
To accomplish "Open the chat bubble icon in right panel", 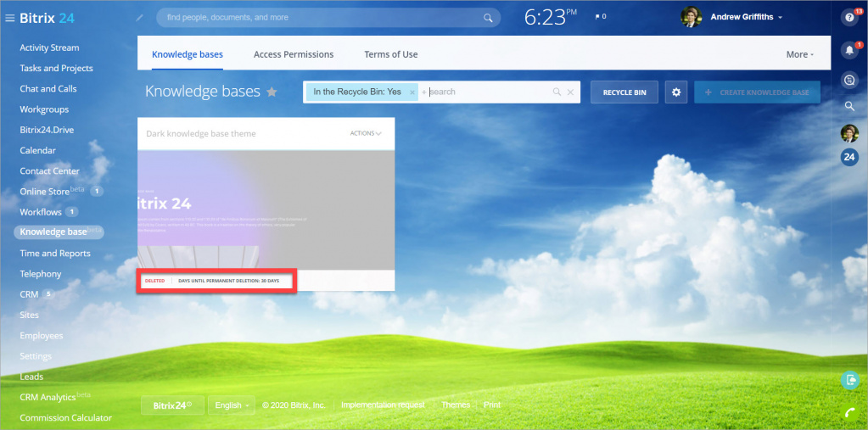I will point(849,81).
